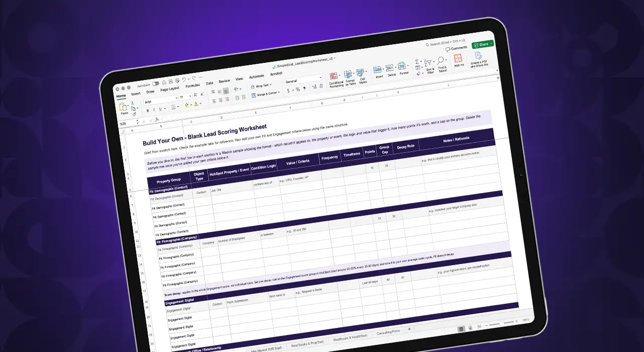Open the View ribbon tab

(x=239, y=79)
